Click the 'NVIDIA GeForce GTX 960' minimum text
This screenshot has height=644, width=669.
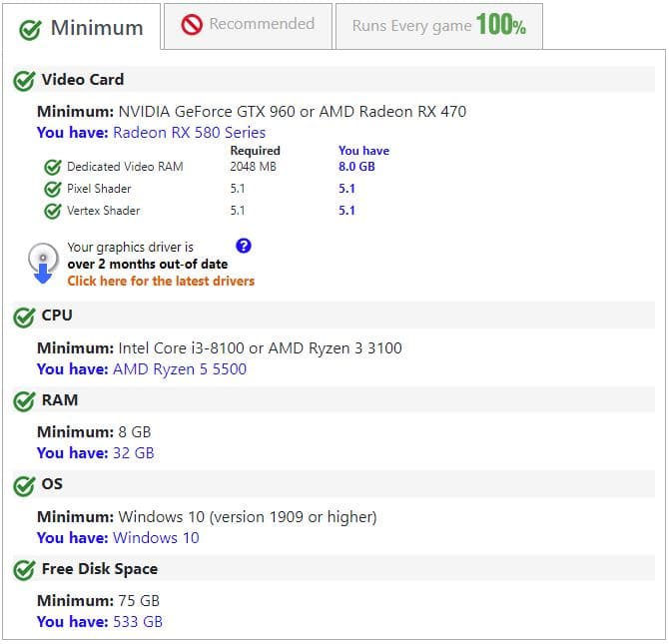207,112
